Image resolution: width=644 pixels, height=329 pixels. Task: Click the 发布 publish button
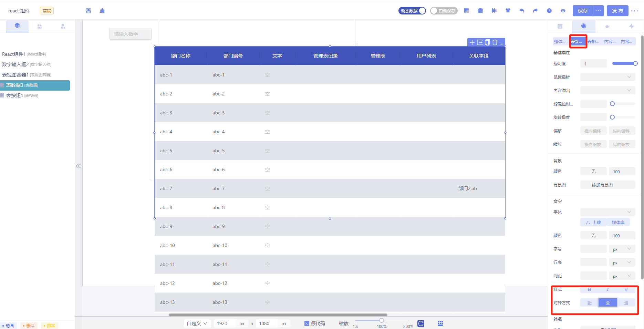617,11
